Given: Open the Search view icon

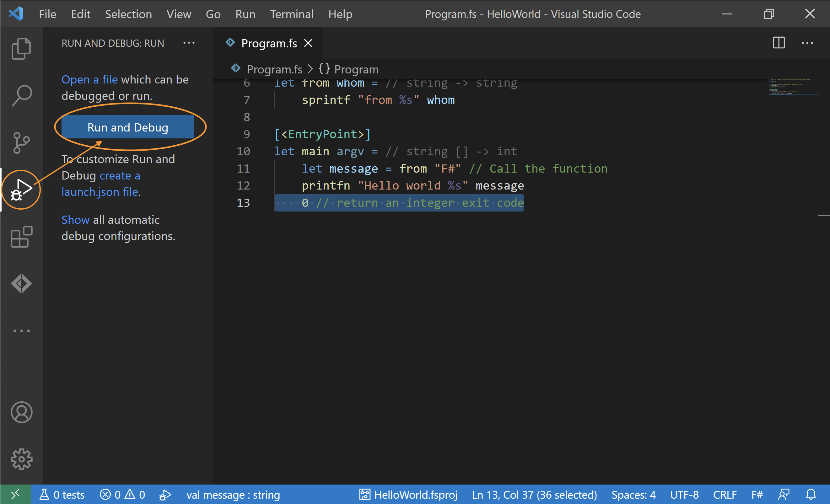Looking at the screenshot, I should click(x=21, y=96).
